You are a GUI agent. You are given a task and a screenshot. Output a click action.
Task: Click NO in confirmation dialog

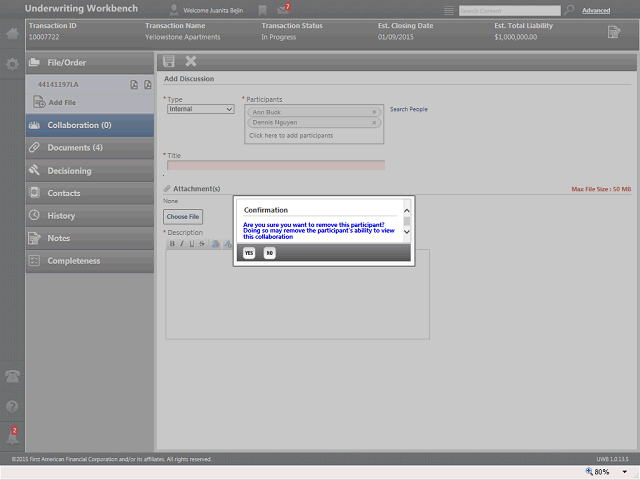pos(269,253)
